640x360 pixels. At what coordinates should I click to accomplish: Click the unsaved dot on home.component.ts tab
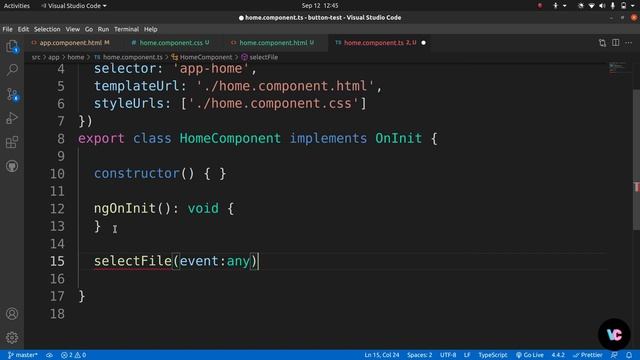tap(423, 43)
